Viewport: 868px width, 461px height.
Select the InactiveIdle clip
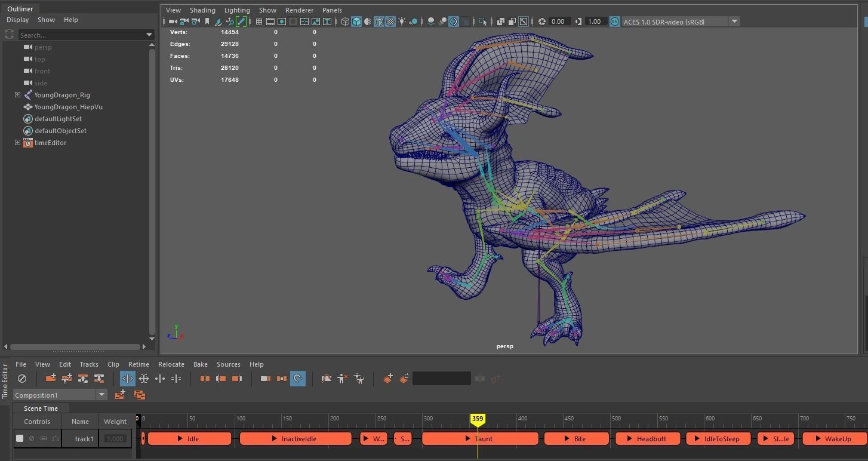pyautogui.click(x=296, y=438)
